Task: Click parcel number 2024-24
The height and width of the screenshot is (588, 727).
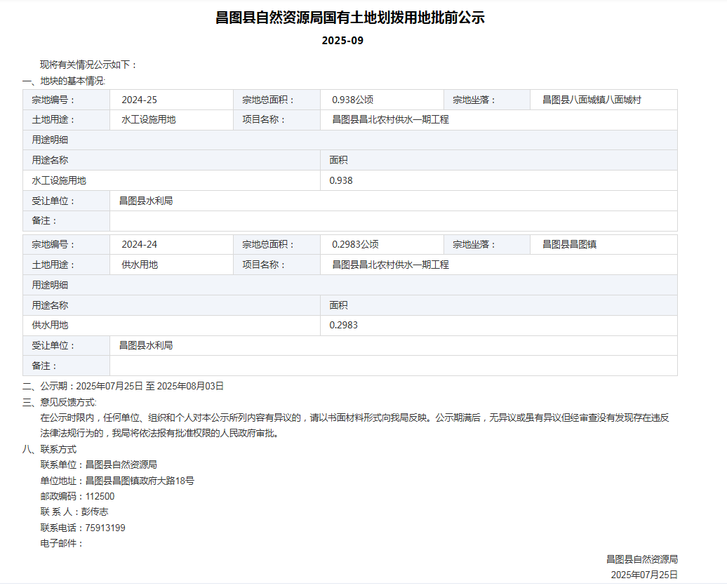Action: 139,244
